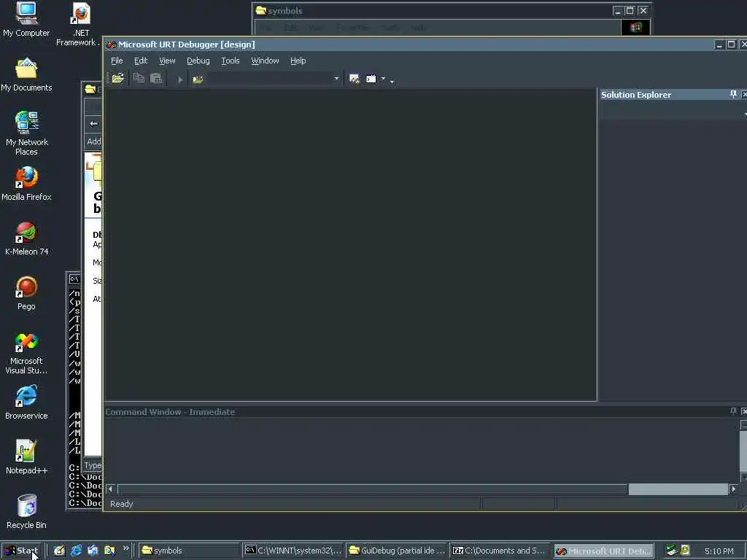747x560 pixels.
Task: Click the Solution Explorer title bar
Action: [664, 95]
